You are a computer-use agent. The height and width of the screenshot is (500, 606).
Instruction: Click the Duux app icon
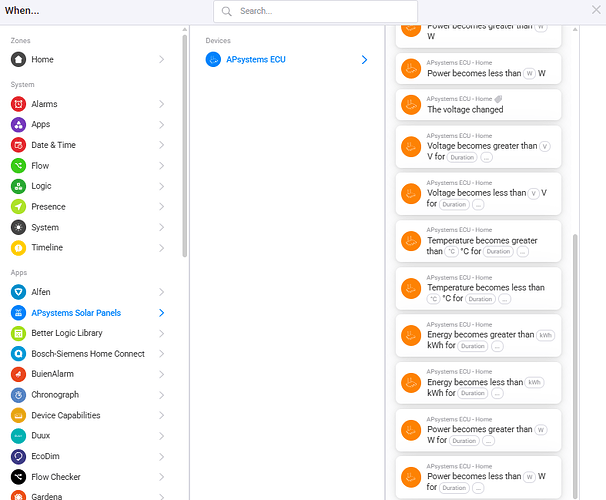(18, 436)
